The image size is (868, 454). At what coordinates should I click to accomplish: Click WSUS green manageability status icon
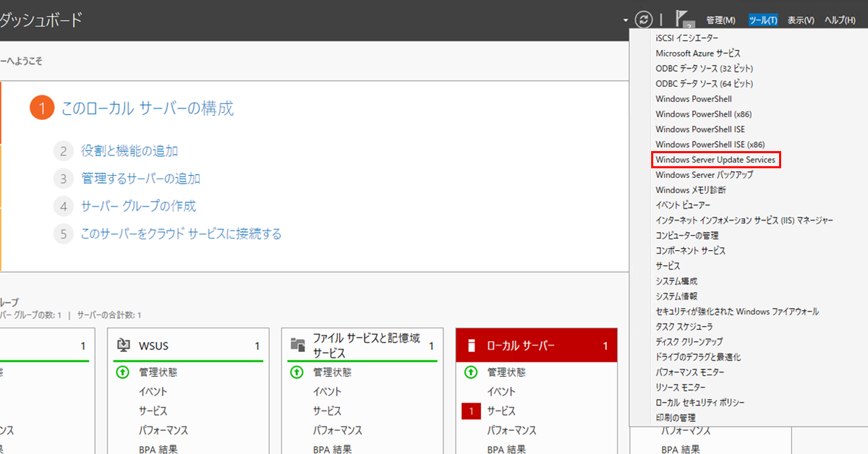point(122,372)
